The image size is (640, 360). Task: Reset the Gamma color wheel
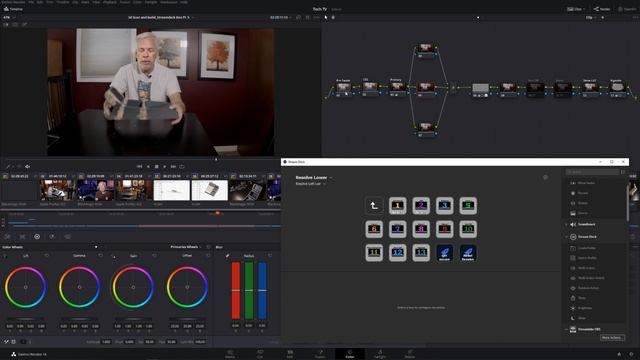(100, 256)
